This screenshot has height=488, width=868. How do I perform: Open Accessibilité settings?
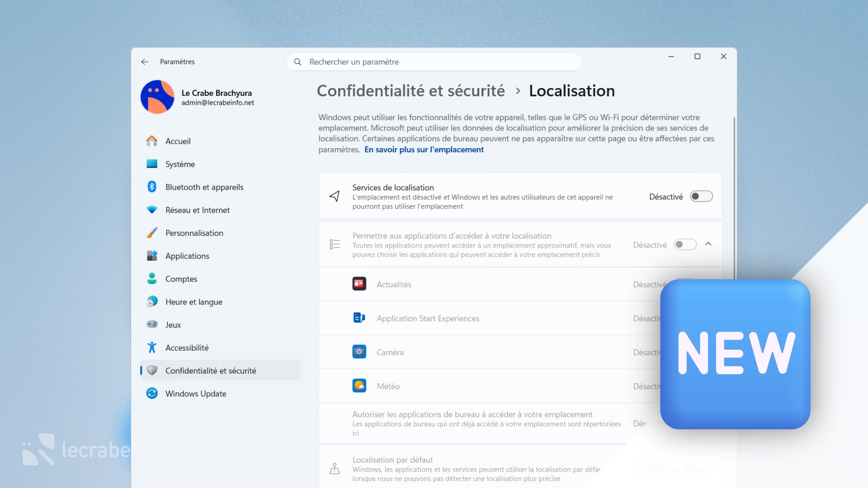coord(220,347)
